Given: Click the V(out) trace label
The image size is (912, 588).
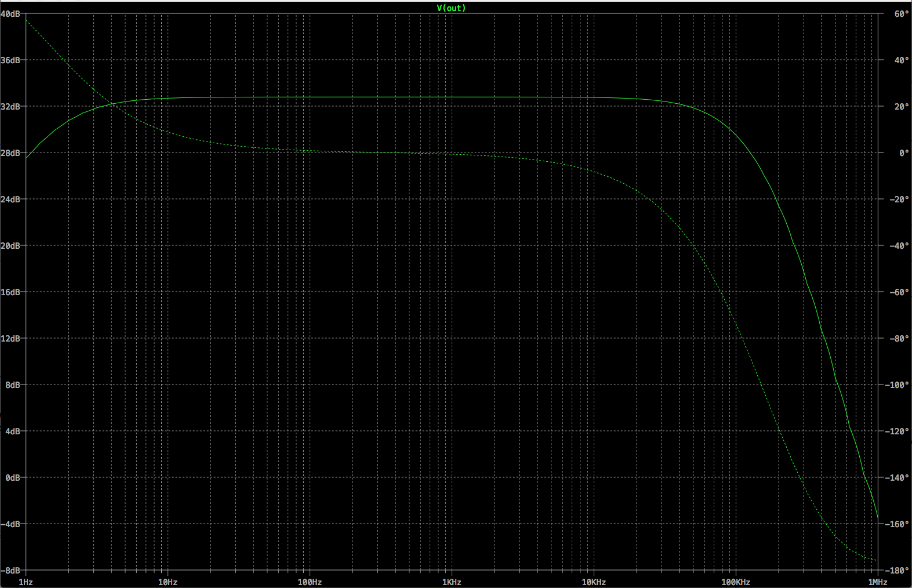Looking at the screenshot, I should [451, 8].
